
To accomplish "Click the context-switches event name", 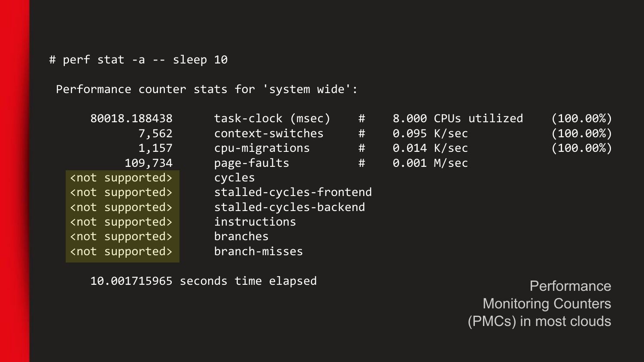I will (269, 133).
